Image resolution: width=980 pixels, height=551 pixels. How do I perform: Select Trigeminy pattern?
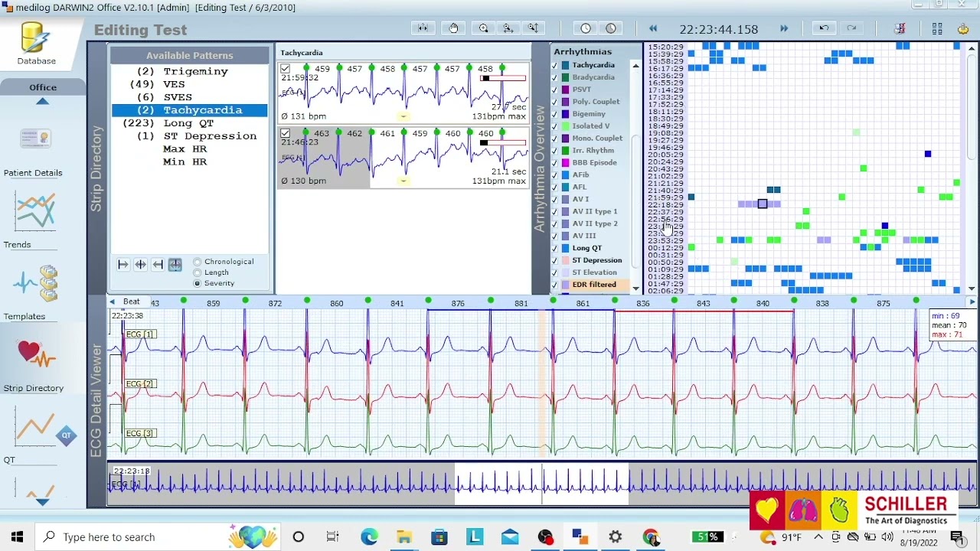190,71
